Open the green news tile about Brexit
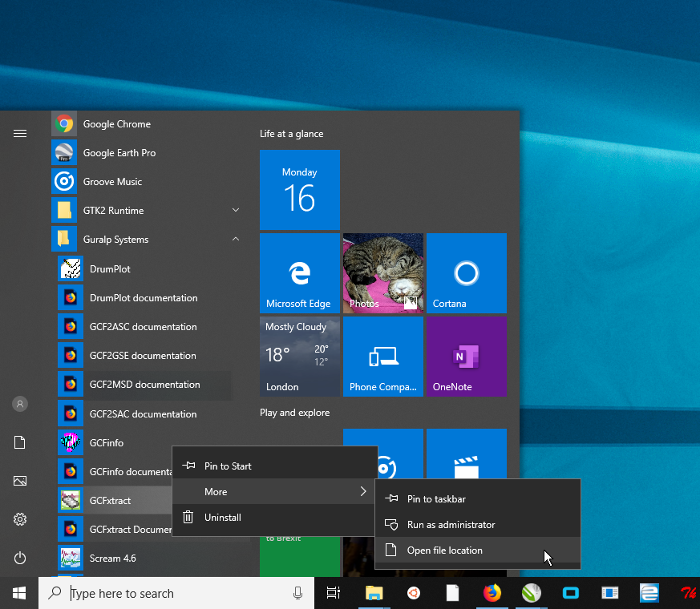This screenshot has height=609, width=700. click(300, 557)
